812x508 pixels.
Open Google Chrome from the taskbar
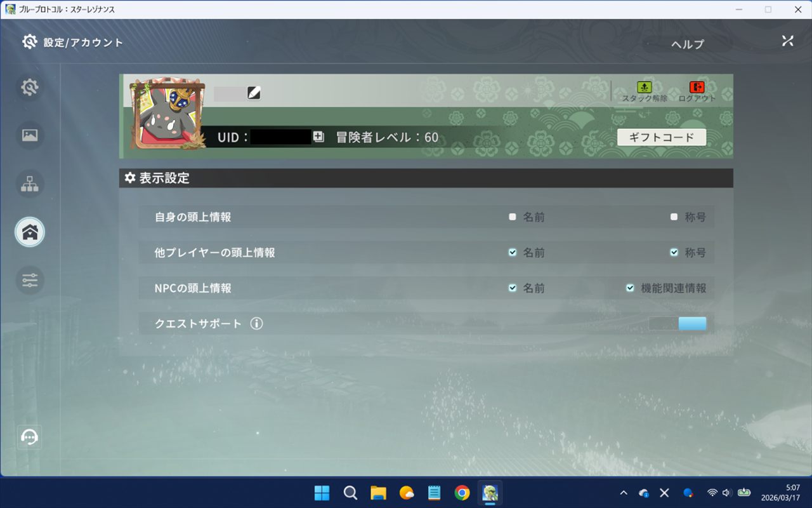click(x=462, y=493)
